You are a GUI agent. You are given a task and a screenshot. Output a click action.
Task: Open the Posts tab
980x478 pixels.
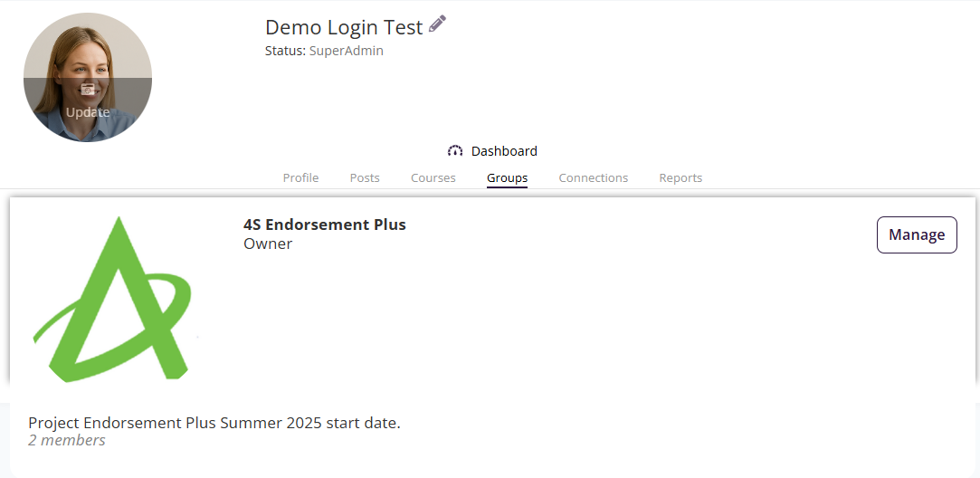(365, 178)
